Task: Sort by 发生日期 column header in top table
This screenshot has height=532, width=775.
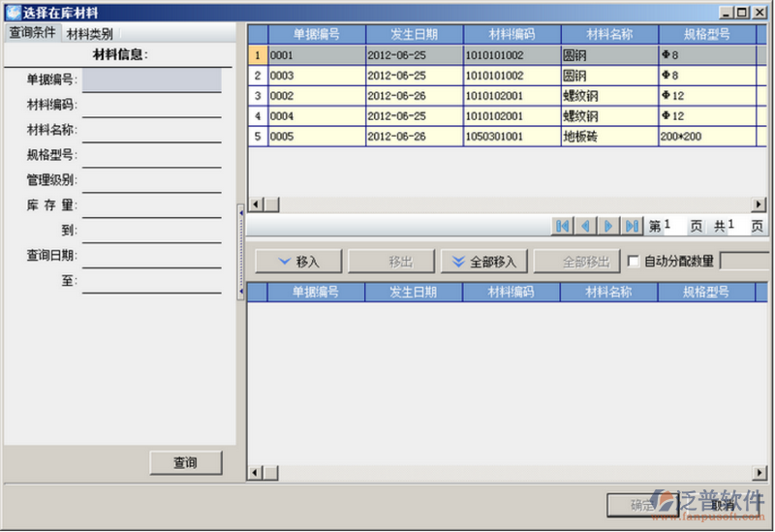Action: [x=414, y=34]
